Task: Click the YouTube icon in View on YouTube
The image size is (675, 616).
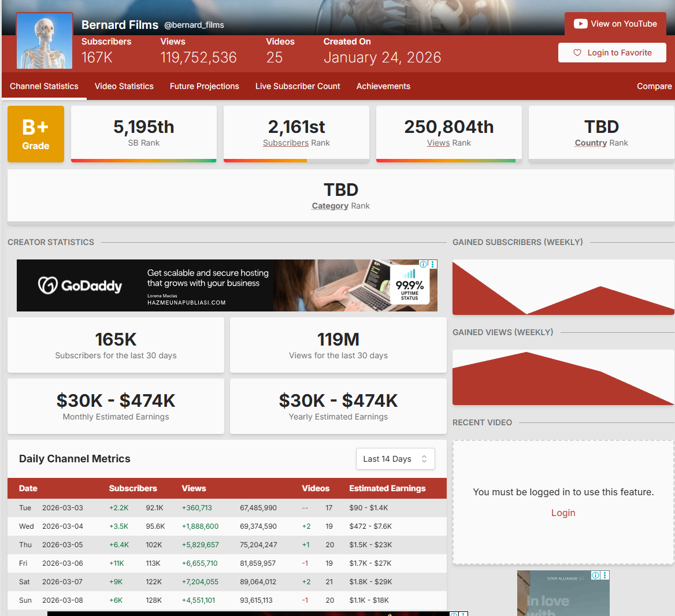Action: point(580,24)
